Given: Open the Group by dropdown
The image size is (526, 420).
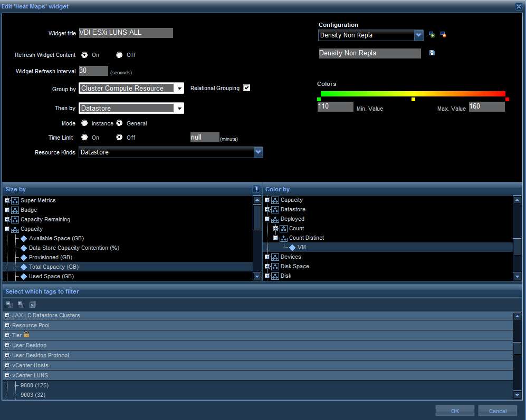Looking at the screenshot, I should click(x=179, y=89).
